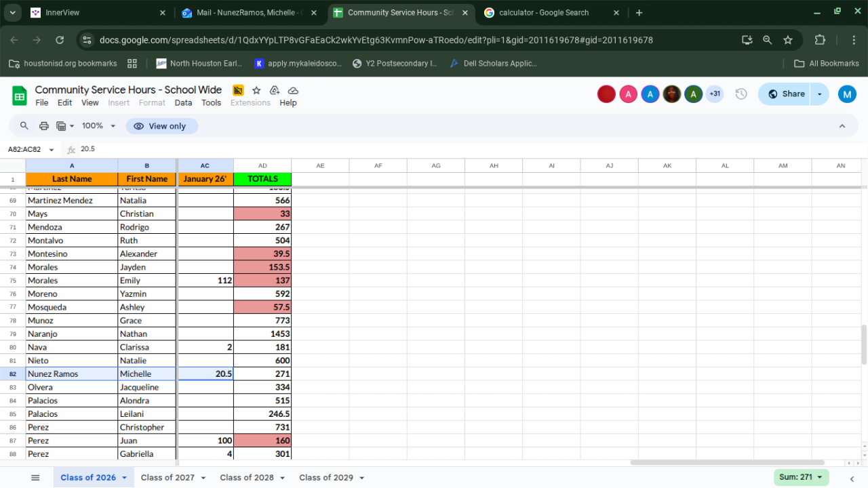Screen dimensions: 868x488
Task: Click the yellow restricted-editing badge icon
Action: point(238,90)
